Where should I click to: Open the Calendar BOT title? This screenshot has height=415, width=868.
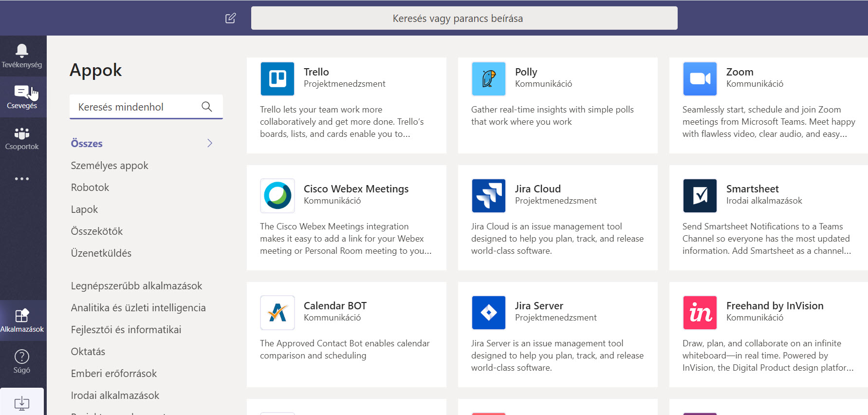pyautogui.click(x=335, y=306)
